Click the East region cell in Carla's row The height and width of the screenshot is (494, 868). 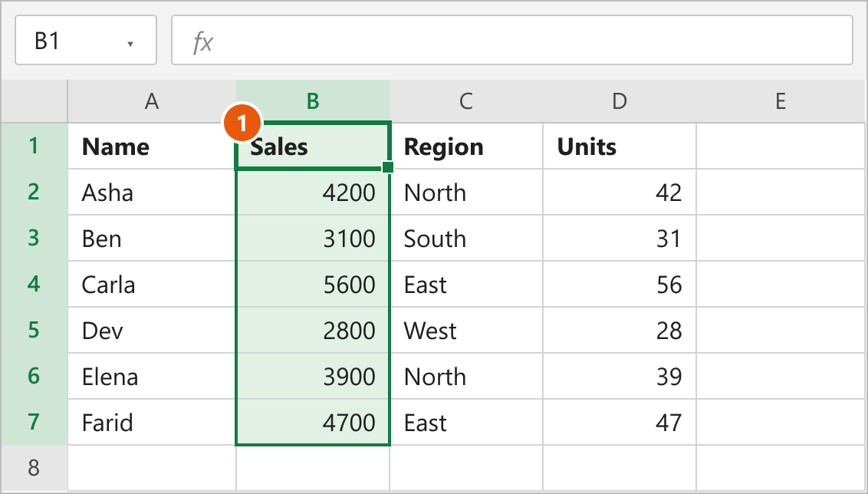coord(466,284)
